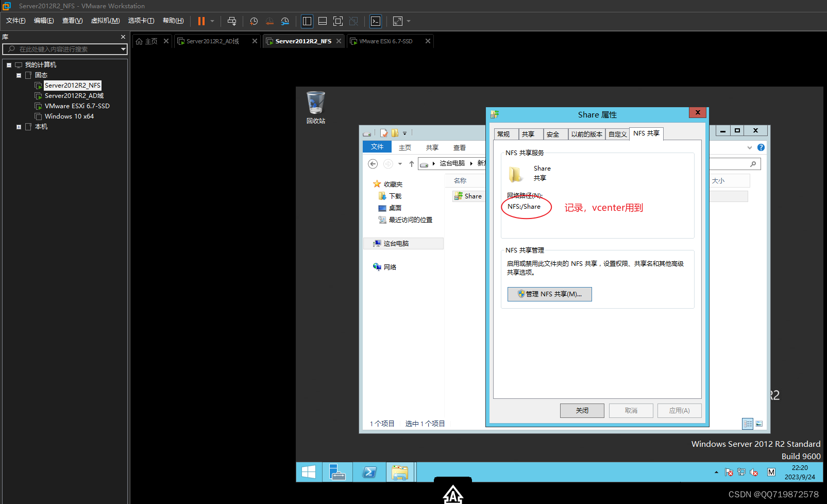Switch Explorer to large icons view
Screen dimensions: 827x504
tap(759, 424)
